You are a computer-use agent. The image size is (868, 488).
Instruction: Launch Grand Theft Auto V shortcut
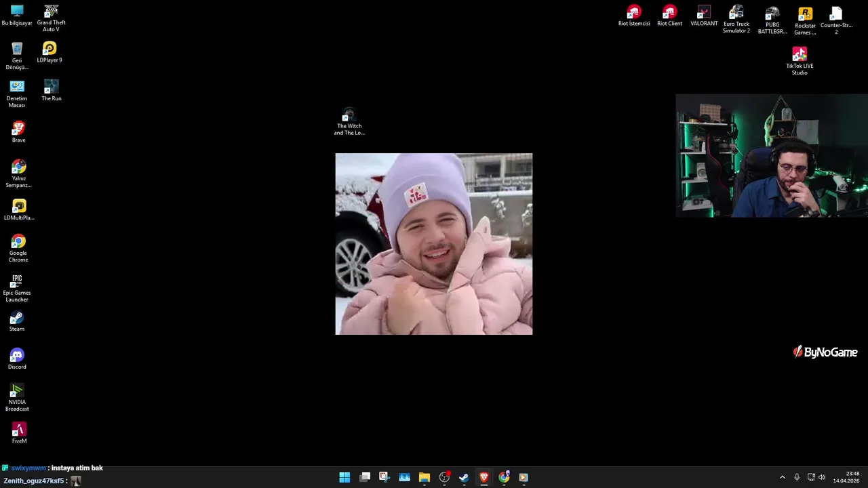(x=51, y=18)
